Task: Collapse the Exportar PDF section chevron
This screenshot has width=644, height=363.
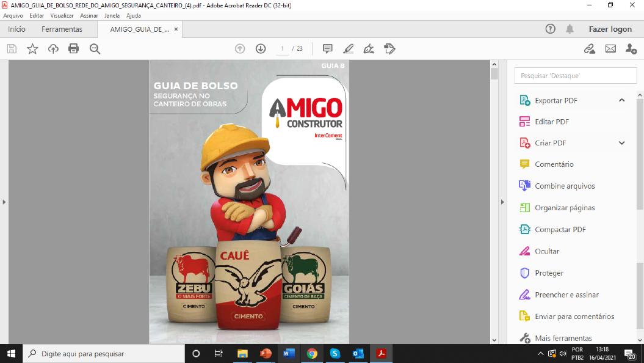Action: click(x=622, y=100)
